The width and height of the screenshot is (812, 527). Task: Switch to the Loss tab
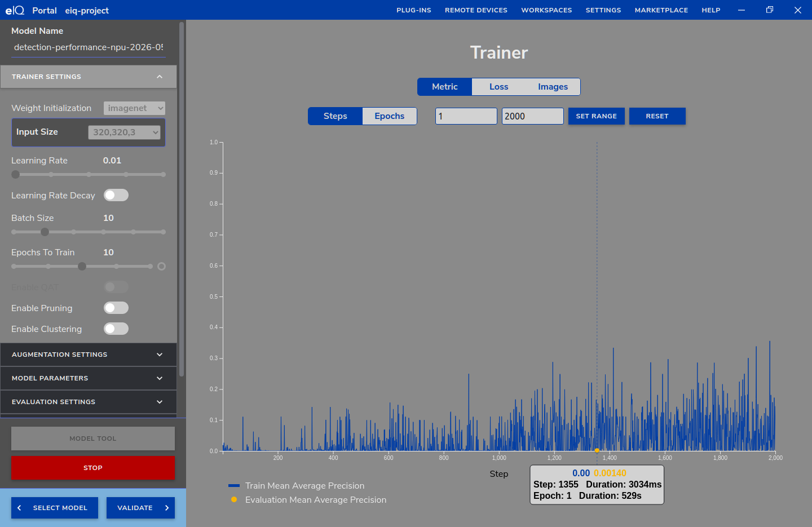(x=499, y=87)
